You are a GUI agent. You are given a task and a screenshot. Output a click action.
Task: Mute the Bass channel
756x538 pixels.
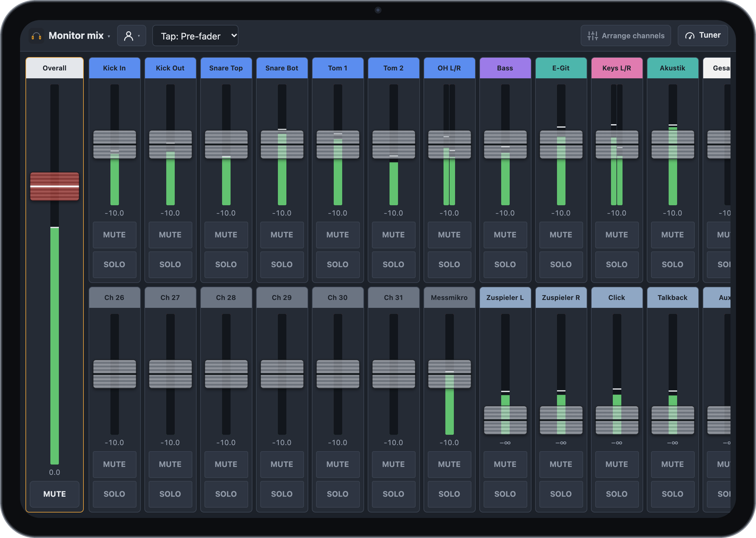pyautogui.click(x=505, y=235)
